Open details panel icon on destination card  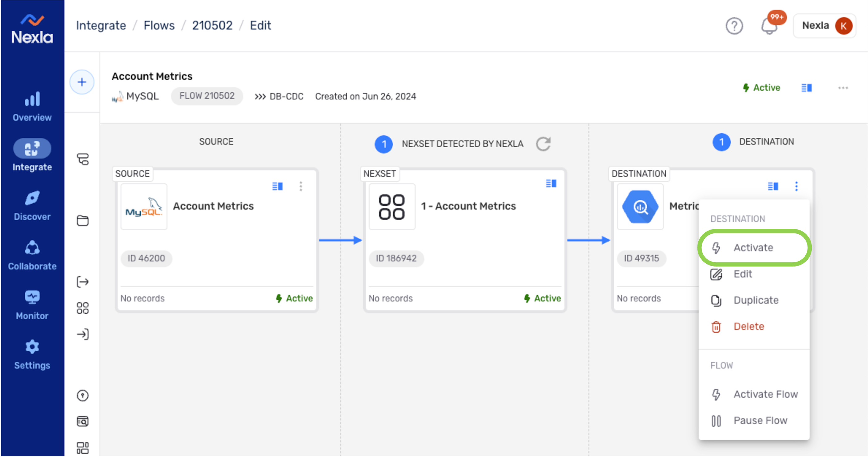tap(773, 186)
